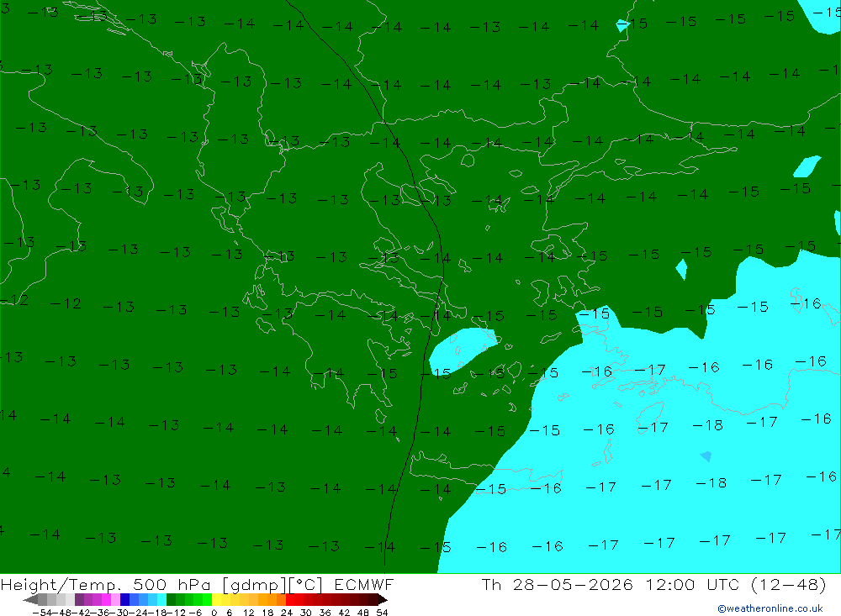Image resolution: width=841 pixels, height=616 pixels.
Task: Pick the dark purple swatch above -42
Action: [79, 599]
